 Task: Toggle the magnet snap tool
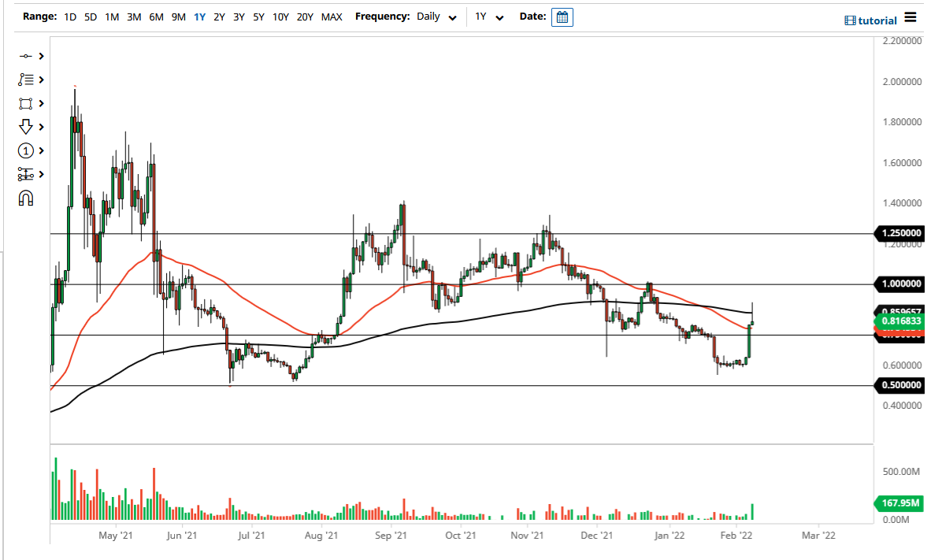click(26, 198)
